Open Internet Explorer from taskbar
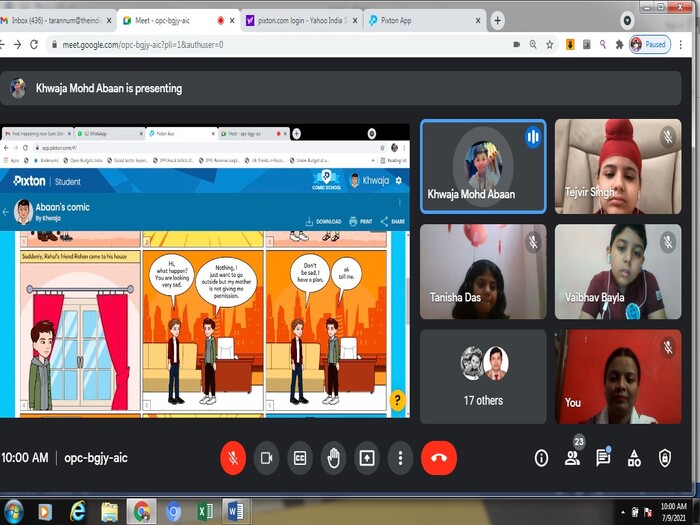The image size is (700, 525). pyautogui.click(x=77, y=512)
